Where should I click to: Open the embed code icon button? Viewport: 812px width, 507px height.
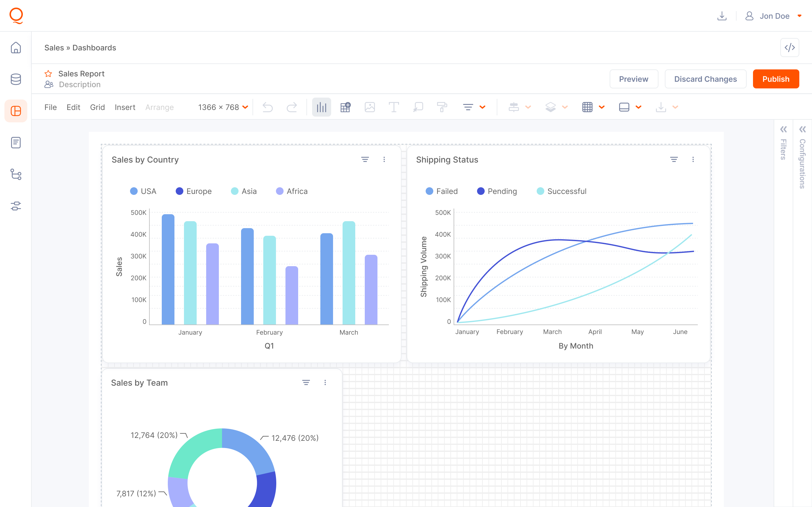pyautogui.click(x=789, y=48)
